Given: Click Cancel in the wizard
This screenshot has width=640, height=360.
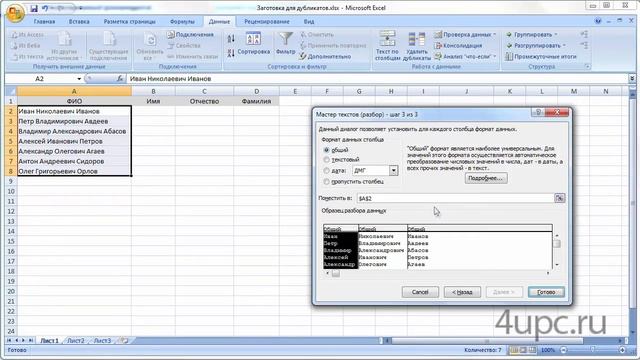Looking at the screenshot, I should click(x=420, y=292).
